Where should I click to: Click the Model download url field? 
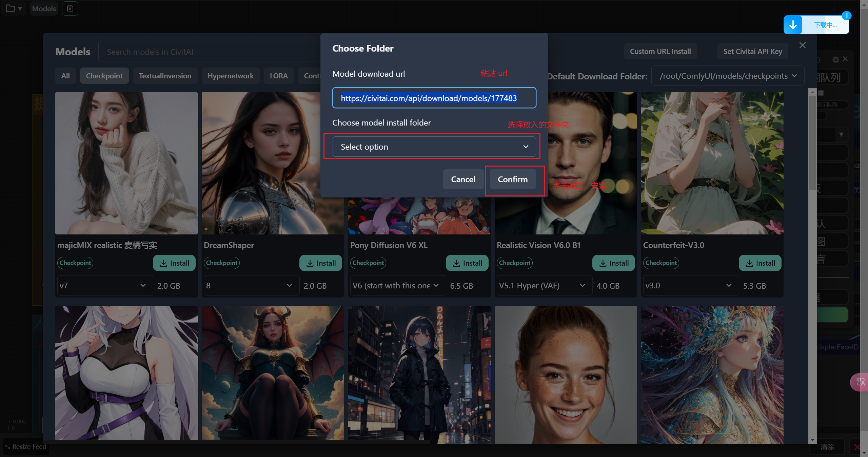coord(434,98)
